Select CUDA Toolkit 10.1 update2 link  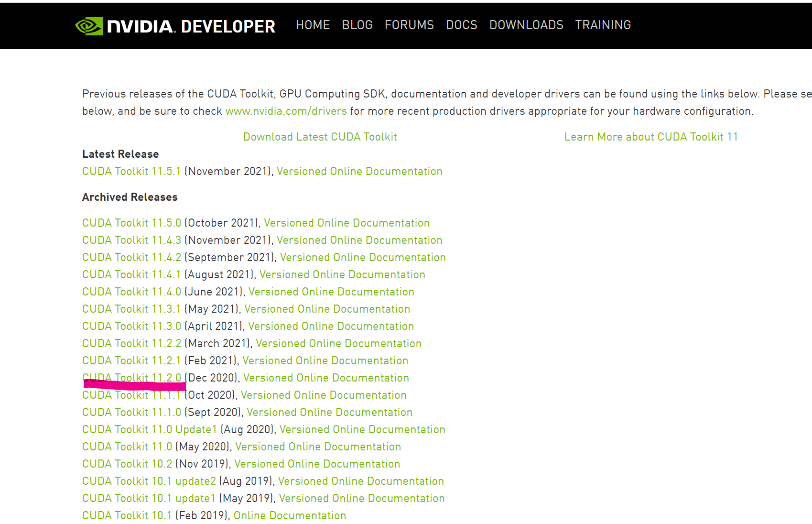tap(149, 481)
